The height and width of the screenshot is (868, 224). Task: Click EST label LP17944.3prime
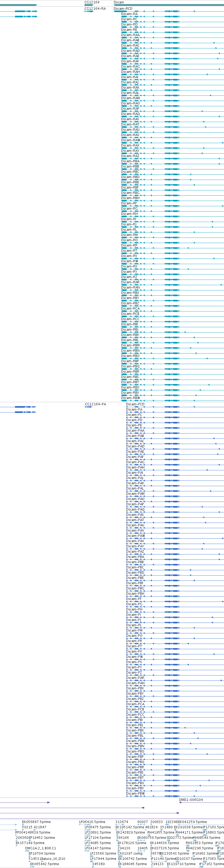(x=103, y=859)
